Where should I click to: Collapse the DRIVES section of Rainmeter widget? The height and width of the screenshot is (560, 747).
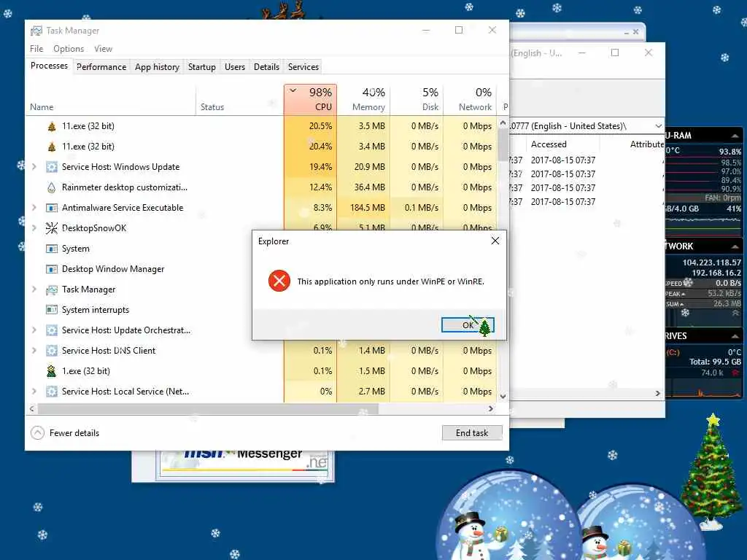pyautogui.click(x=735, y=336)
